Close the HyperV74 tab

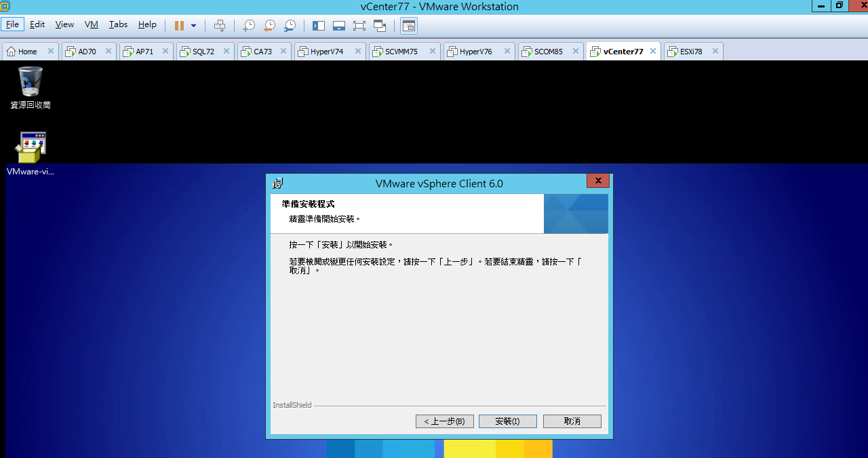(357, 51)
